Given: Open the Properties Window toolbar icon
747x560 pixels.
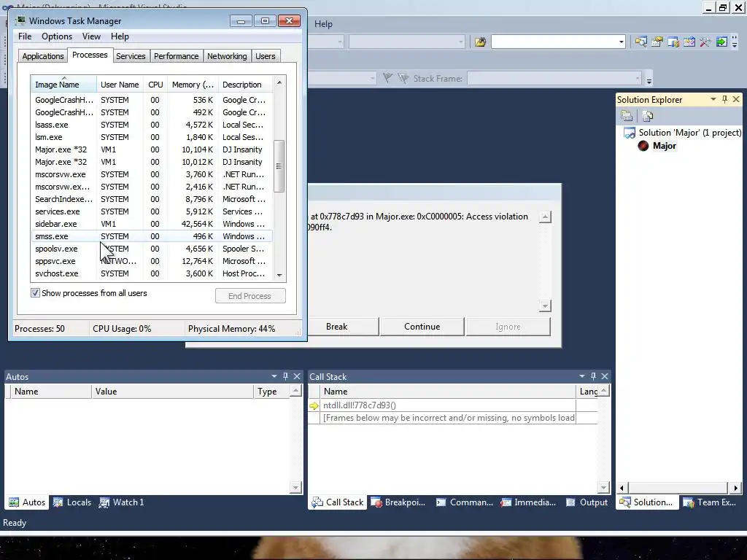Looking at the screenshot, I should coord(657,42).
